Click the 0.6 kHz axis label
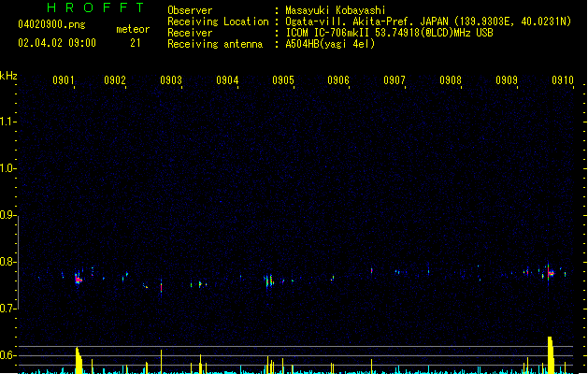 click(7, 355)
